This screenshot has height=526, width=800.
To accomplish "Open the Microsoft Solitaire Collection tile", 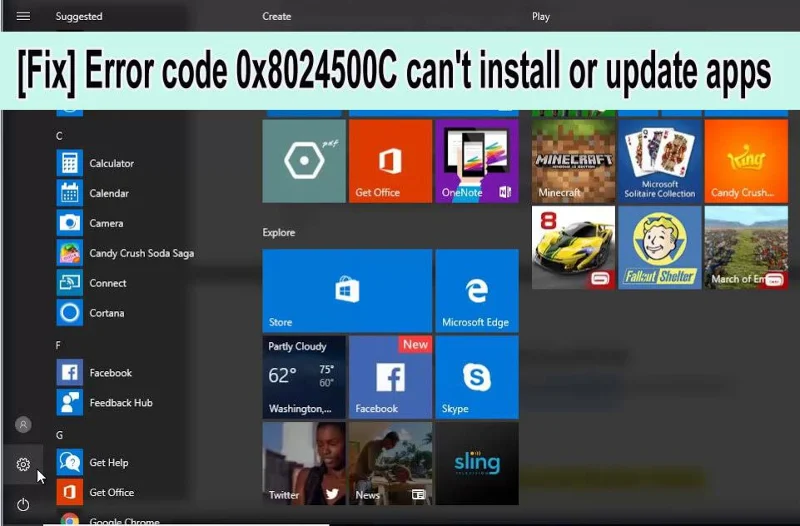I will point(660,161).
